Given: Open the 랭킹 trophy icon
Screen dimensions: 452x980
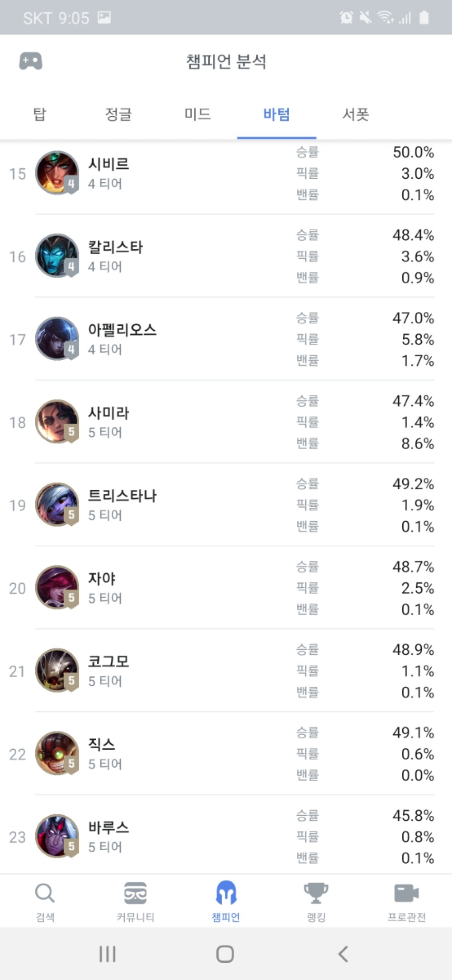Looking at the screenshot, I should tap(316, 893).
